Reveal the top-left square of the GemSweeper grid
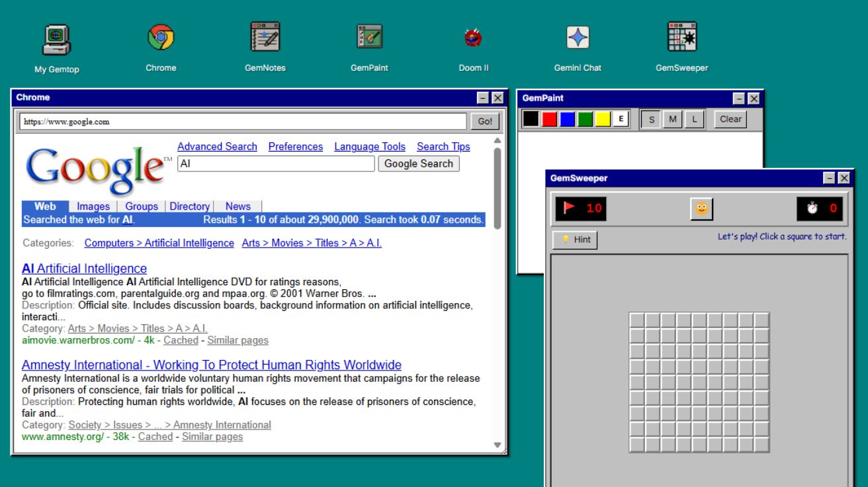Screen dimensions: 868x487 [637, 320]
